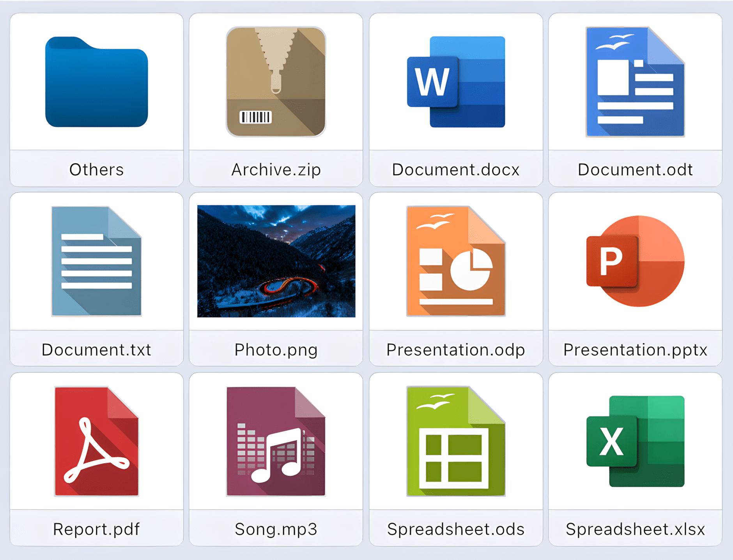733x560 pixels.
Task: Select the "Photo.png" filename text
Action: (276, 350)
